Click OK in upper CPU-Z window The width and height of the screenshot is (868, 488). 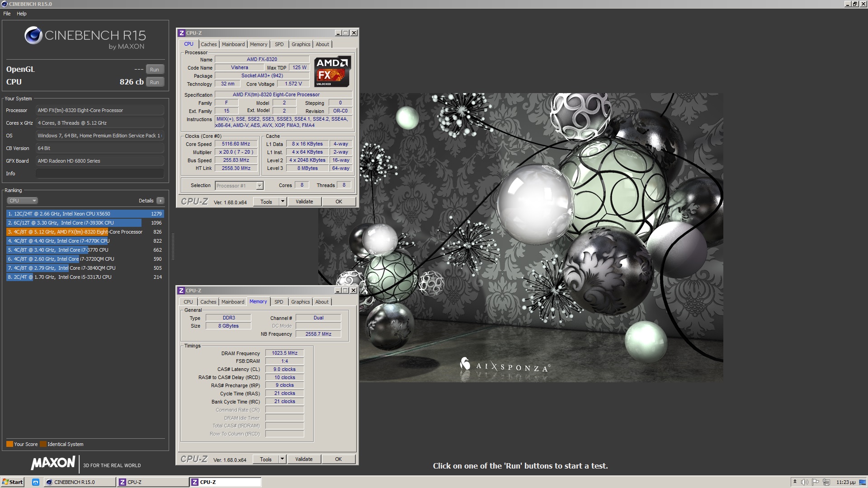coord(339,202)
